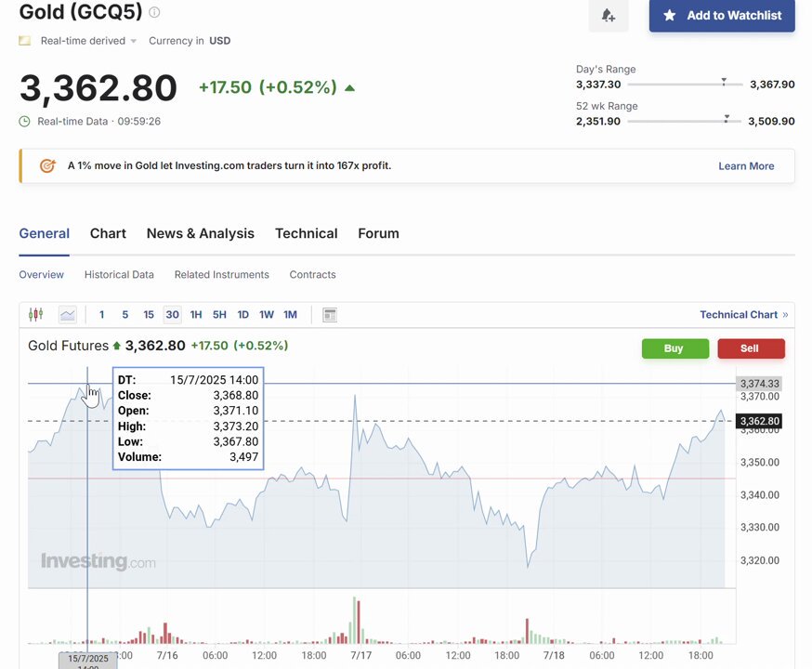Click the 52 wk Range slider marker

coord(727,119)
